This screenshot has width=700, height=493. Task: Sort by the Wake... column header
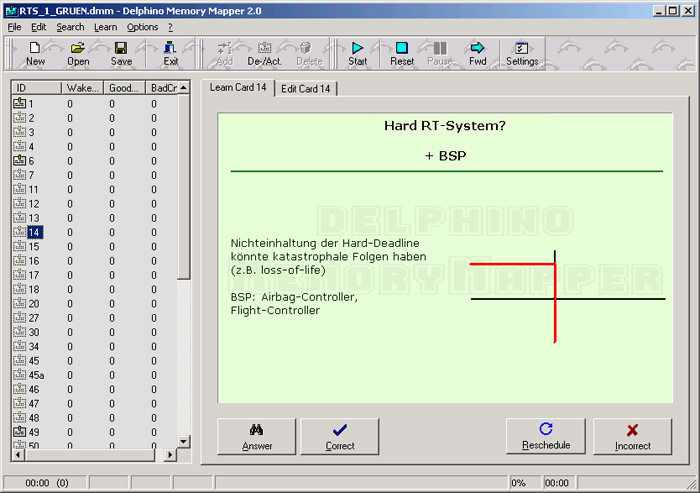click(83, 88)
